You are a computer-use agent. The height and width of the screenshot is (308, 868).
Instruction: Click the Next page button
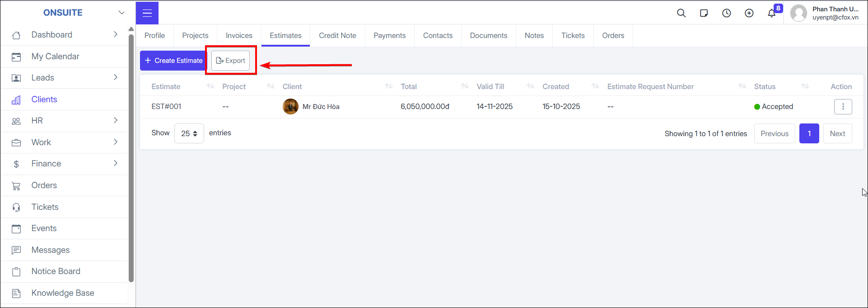pos(837,133)
